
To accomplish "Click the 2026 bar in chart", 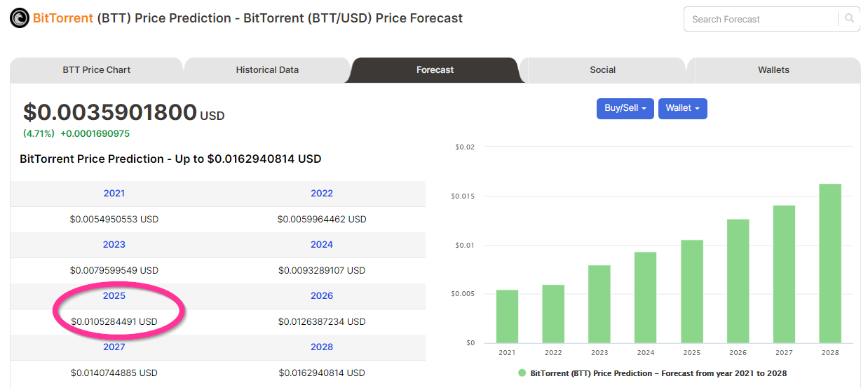I will click(738, 281).
